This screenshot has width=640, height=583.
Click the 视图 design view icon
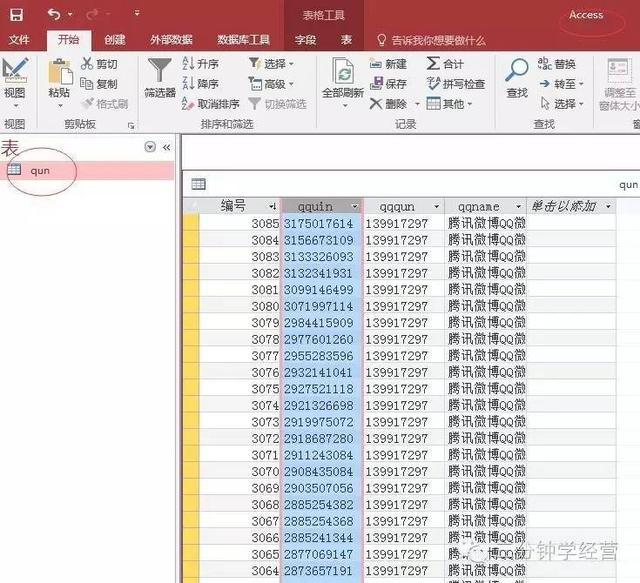[x=15, y=69]
